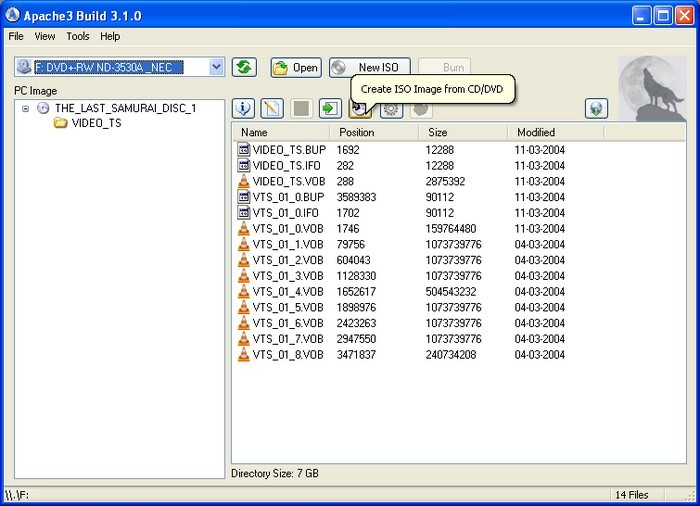Sort file list by Name column
Screen dimensions: 700x506
click(281, 132)
